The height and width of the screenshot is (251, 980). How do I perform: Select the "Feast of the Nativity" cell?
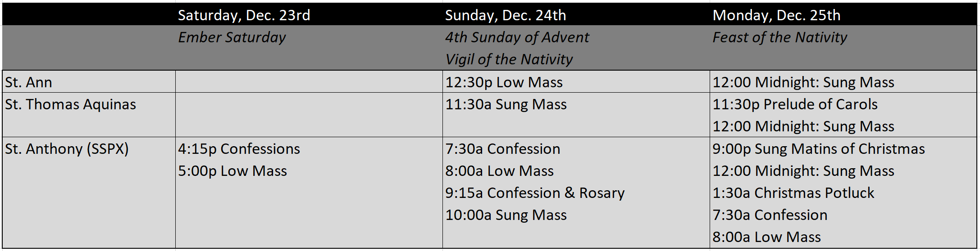point(779,37)
